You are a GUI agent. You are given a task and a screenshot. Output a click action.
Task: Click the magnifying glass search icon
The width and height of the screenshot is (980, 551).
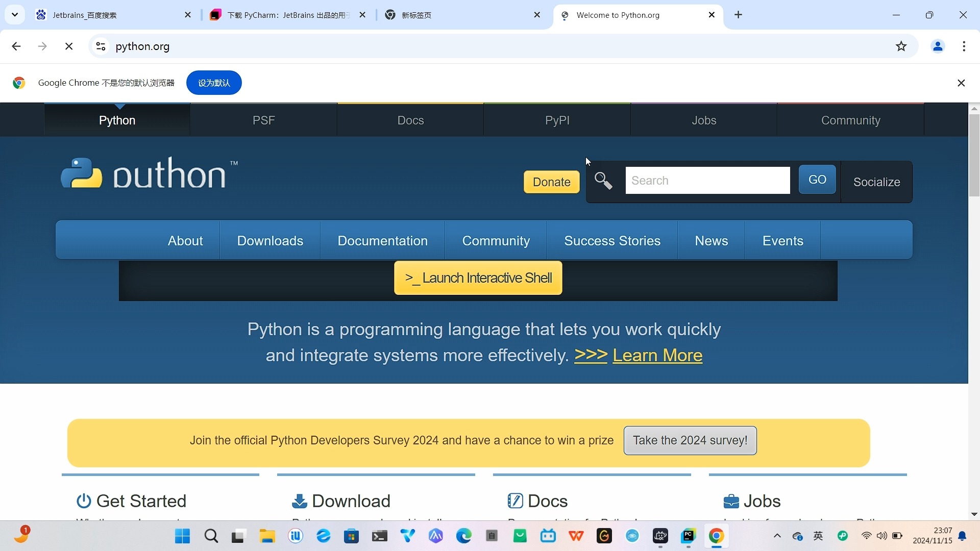pyautogui.click(x=603, y=180)
